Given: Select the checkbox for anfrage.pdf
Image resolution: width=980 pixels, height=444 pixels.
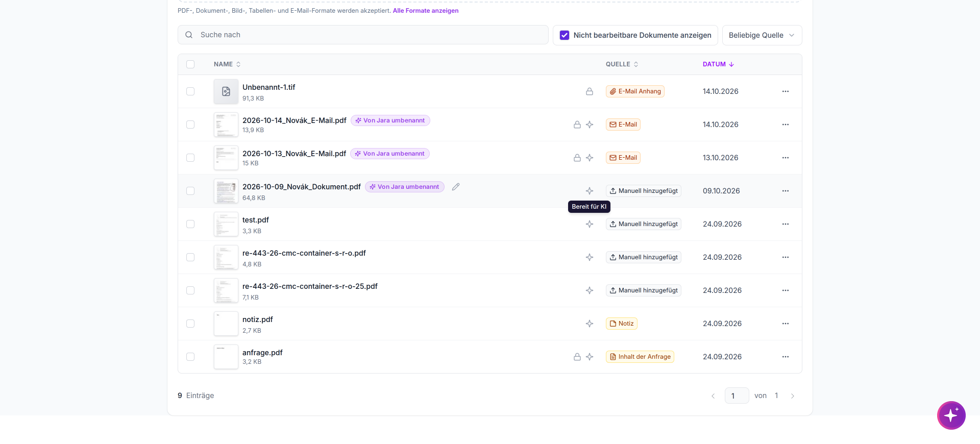Looking at the screenshot, I should pyautogui.click(x=190, y=357).
